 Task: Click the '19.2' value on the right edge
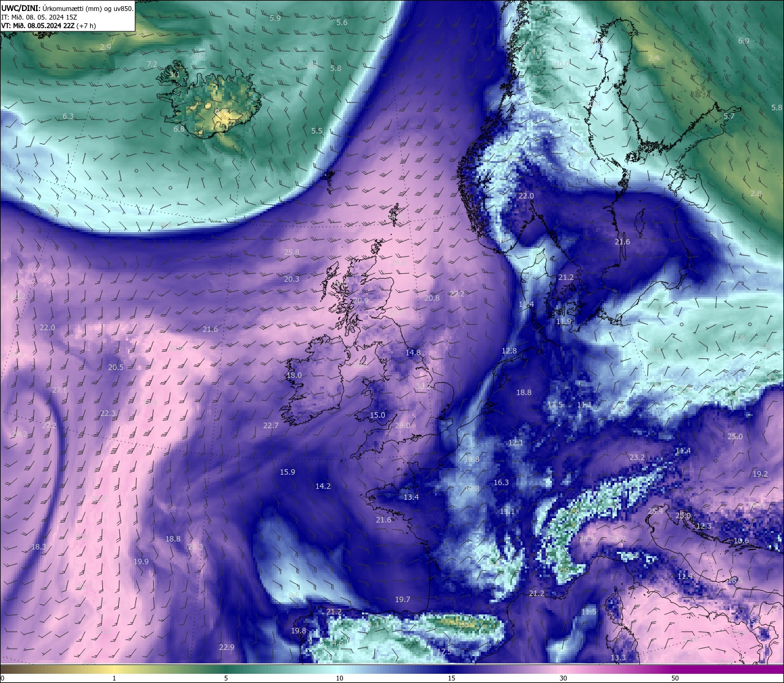pos(760,474)
